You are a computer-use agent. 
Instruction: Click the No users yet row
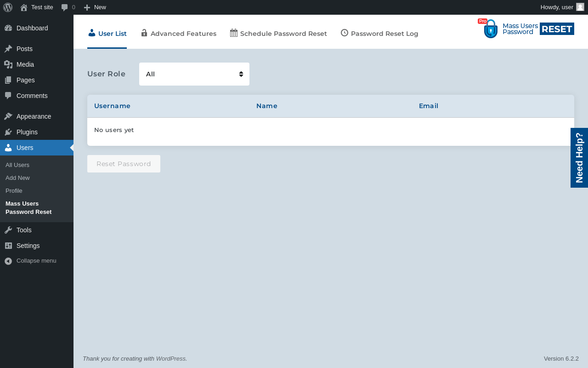(x=331, y=132)
